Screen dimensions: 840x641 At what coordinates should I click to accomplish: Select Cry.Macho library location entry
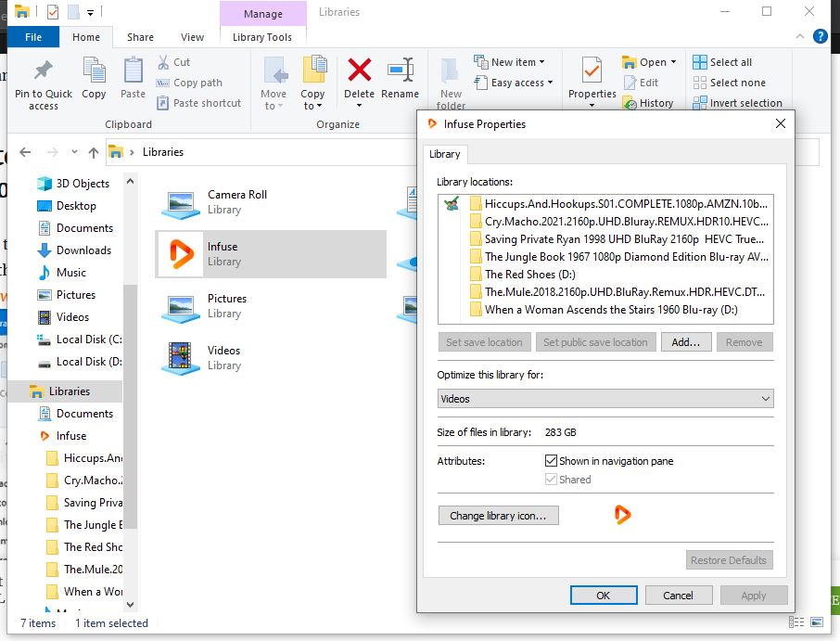point(618,222)
